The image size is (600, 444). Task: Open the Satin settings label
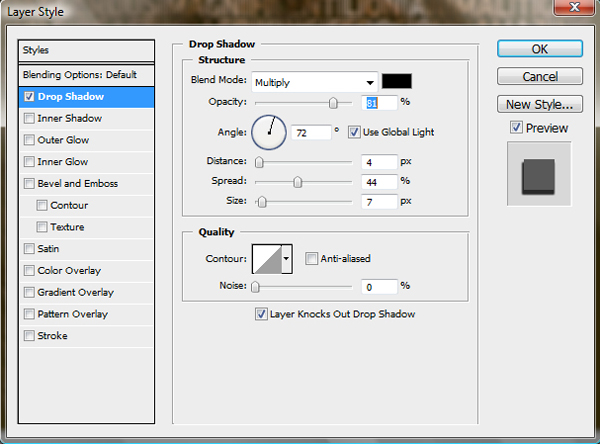tap(48, 249)
